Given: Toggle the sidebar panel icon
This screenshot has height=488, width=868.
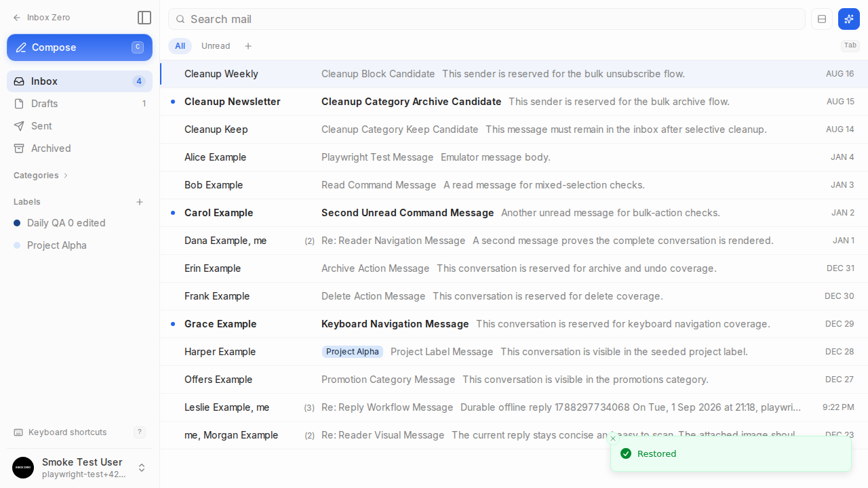Looking at the screenshot, I should pyautogui.click(x=144, y=18).
